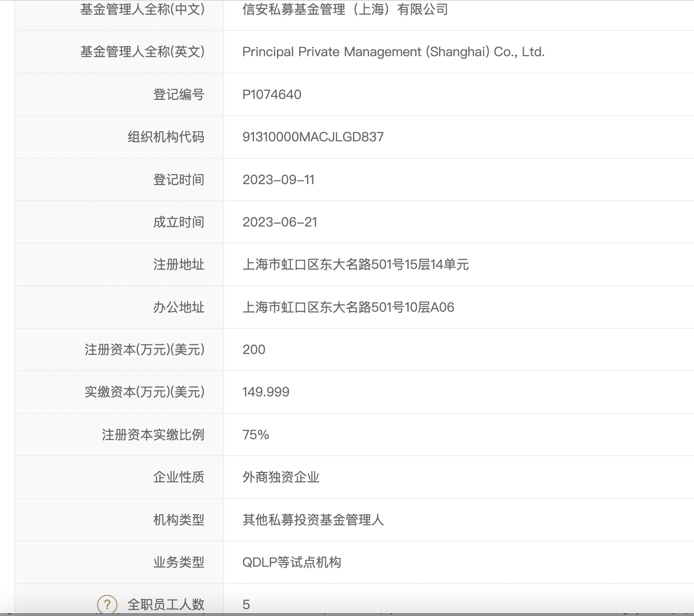
Task: Click the enterprise nature value 外商独资企业
Action: click(x=281, y=477)
